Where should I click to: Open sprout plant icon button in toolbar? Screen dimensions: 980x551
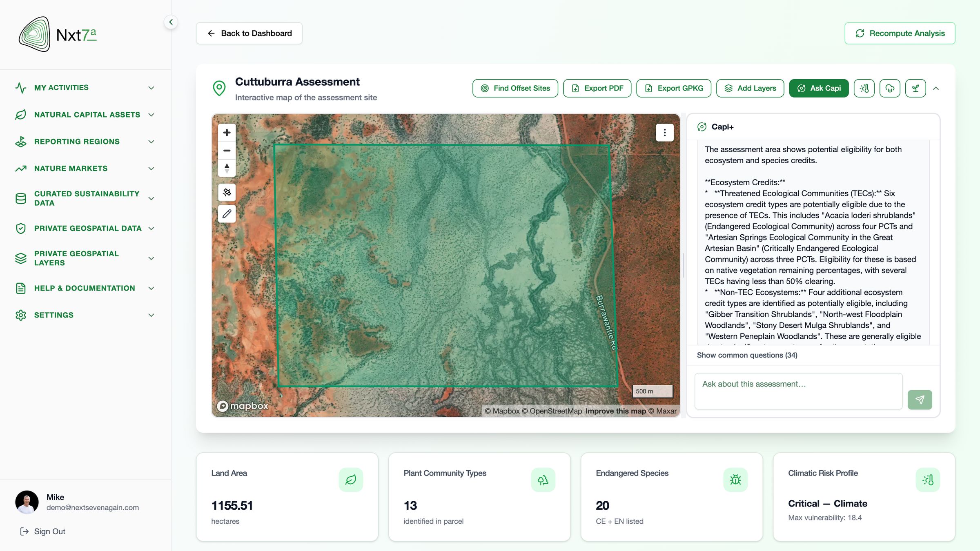point(915,88)
